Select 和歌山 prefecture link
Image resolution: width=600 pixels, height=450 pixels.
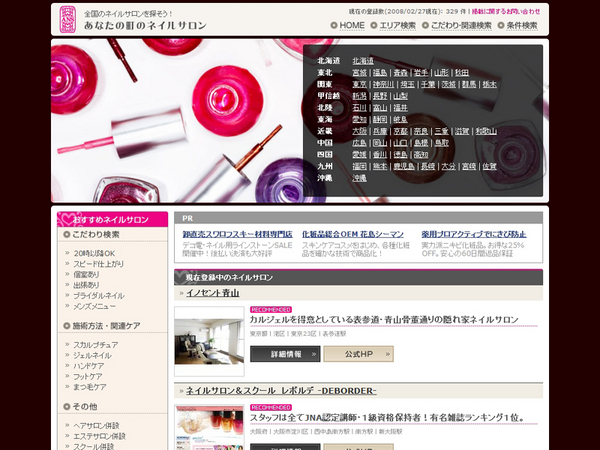pos(486,131)
